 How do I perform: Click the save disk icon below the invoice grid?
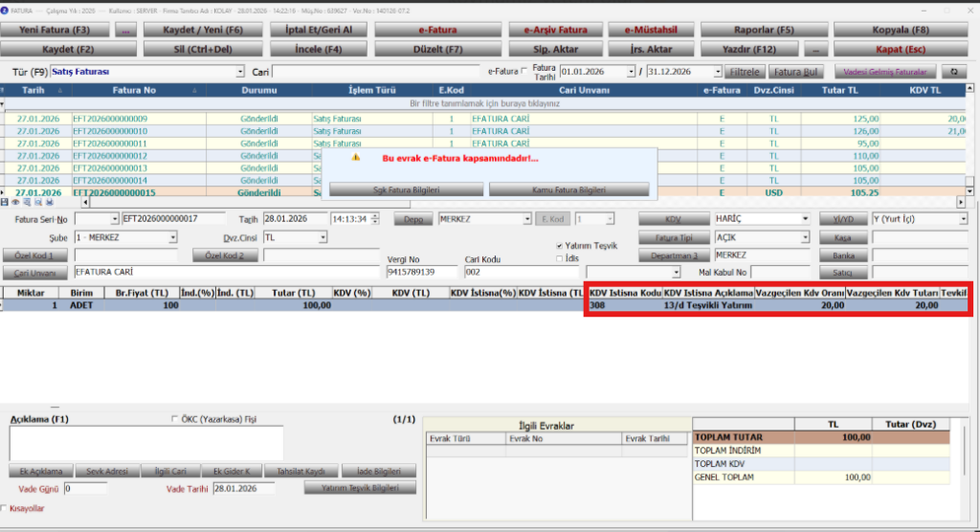5,202
